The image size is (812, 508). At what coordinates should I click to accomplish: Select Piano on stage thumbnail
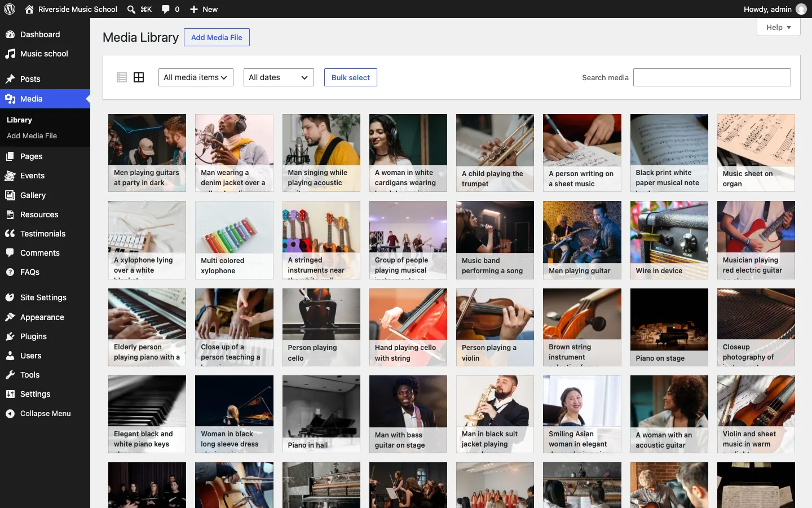(669, 327)
